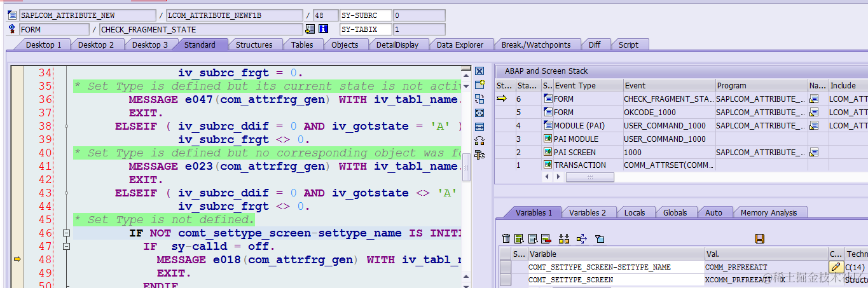Click the arrow-branch icon in variables toolbar
The image size is (868, 288).
click(x=581, y=238)
